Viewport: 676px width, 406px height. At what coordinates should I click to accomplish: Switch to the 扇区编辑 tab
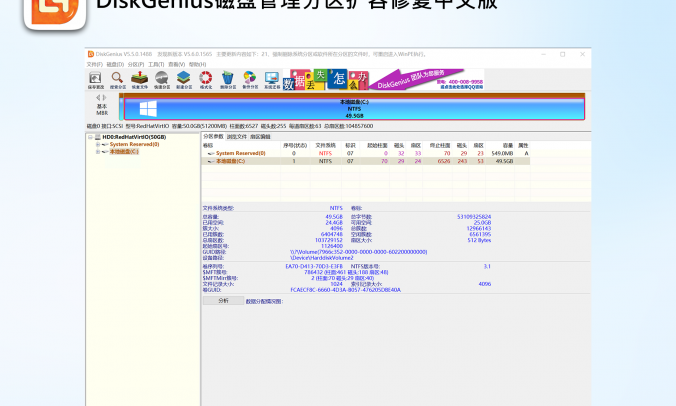[x=260, y=137]
